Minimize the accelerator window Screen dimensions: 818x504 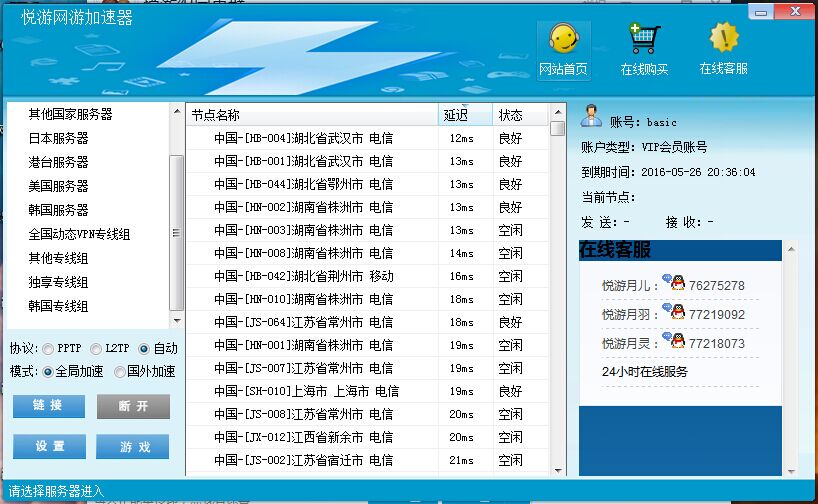(x=762, y=11)
